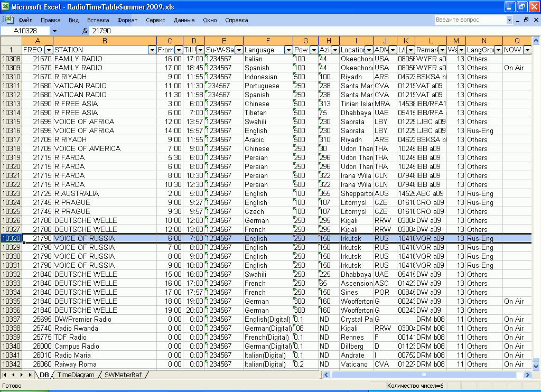Minimize the workbook document window
Viewport: 541px width, 392px height.
518,20
